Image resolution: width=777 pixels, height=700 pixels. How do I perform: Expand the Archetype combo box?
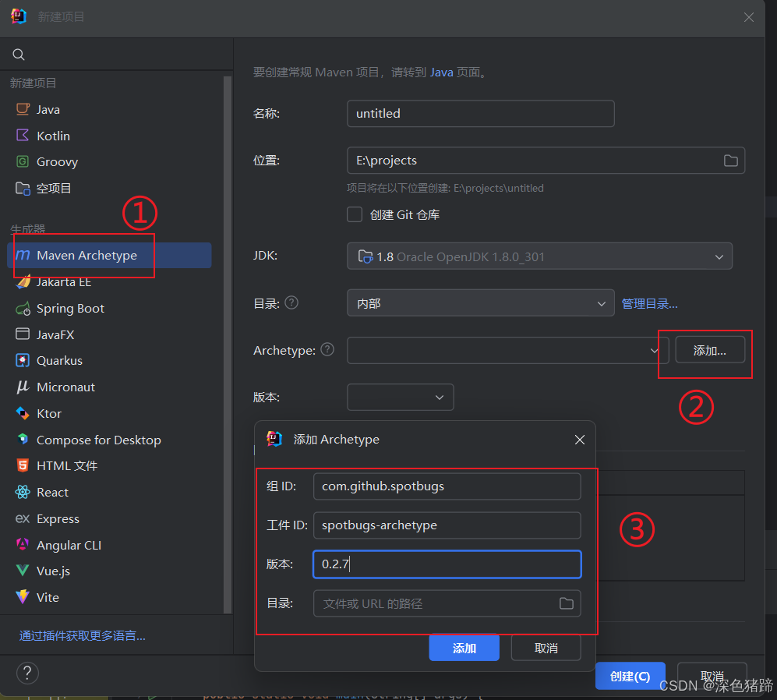(508, 351)
